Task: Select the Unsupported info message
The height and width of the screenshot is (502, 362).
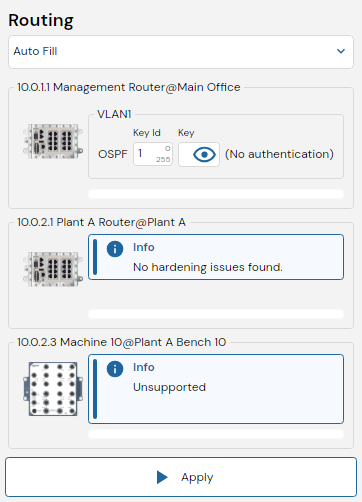Action: 169,387
